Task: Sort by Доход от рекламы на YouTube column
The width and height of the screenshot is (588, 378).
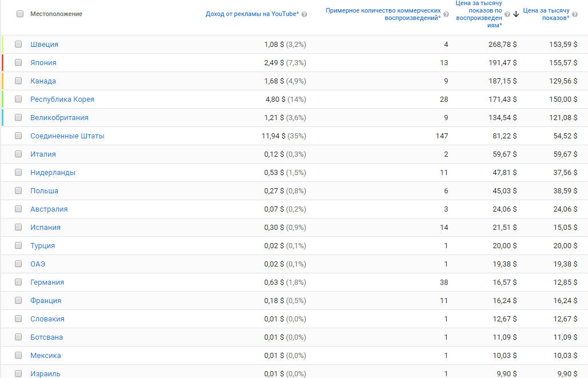Action: coord(252,14)
